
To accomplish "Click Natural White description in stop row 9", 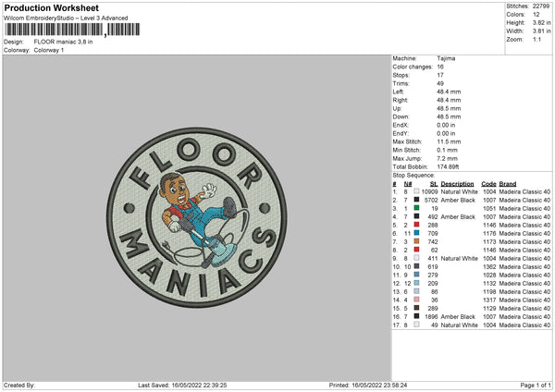I will click(x=459, y=259).
